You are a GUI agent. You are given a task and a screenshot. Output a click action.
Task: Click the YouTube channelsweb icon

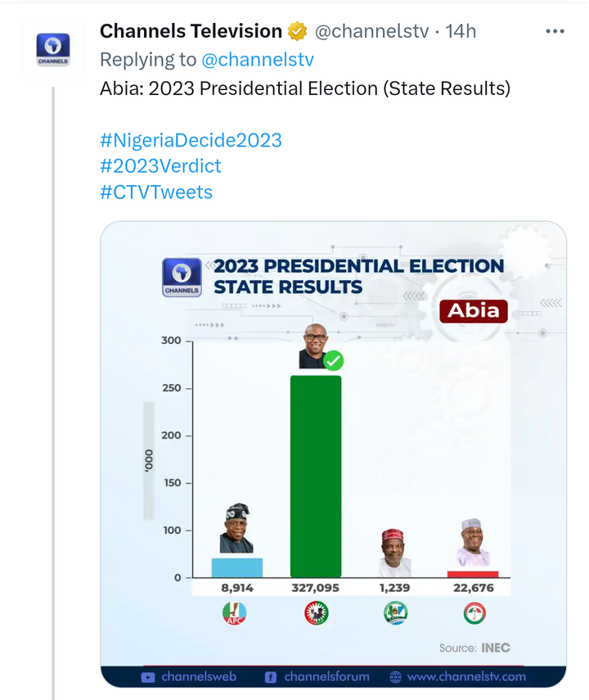pyautogui.click(x=148, y=677)
